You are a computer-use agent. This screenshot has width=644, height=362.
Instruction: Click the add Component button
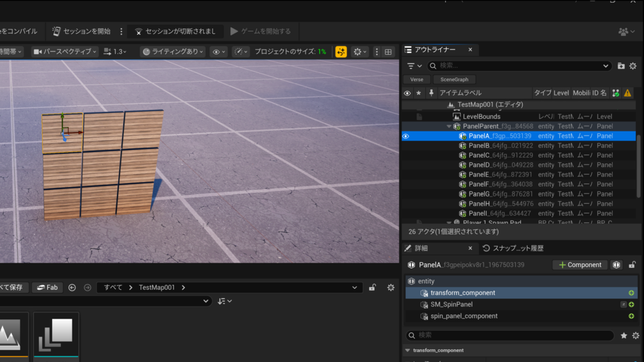click(x=580, y=265)
